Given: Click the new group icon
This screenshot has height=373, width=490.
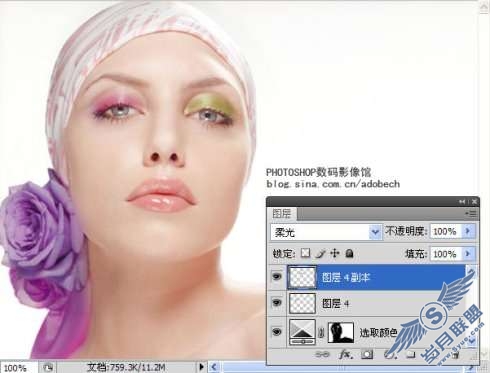Looking at the screenshot, I should click(411, 355).
